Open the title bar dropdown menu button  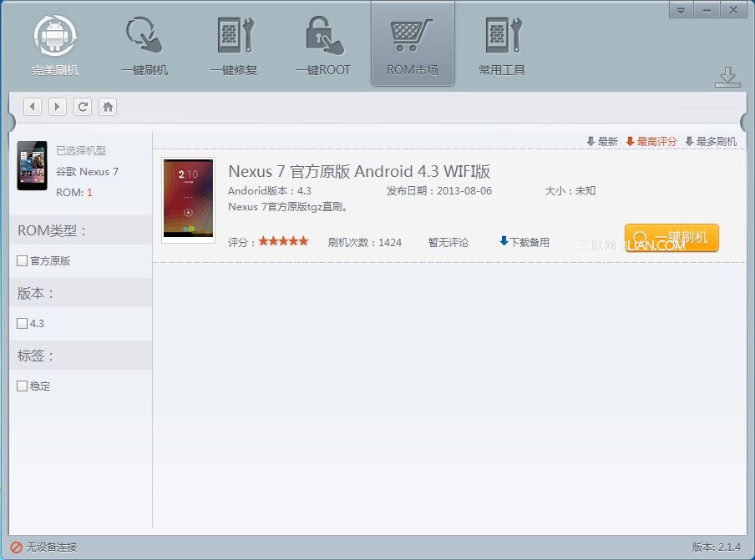coord(681,10)
